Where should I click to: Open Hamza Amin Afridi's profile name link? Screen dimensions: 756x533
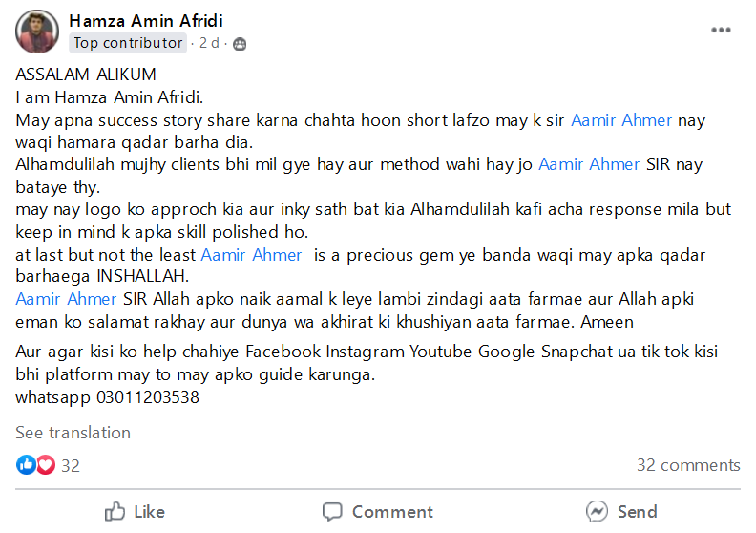146,21
